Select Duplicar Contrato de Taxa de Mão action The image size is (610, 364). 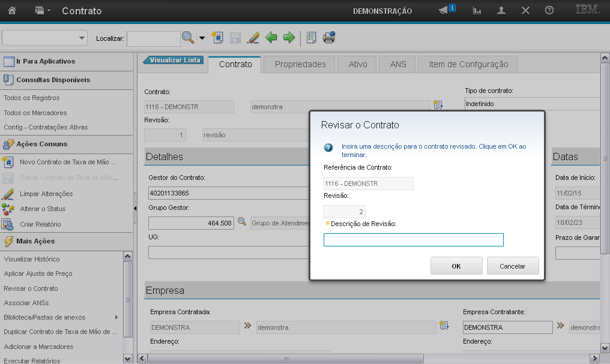pos(60,332)
